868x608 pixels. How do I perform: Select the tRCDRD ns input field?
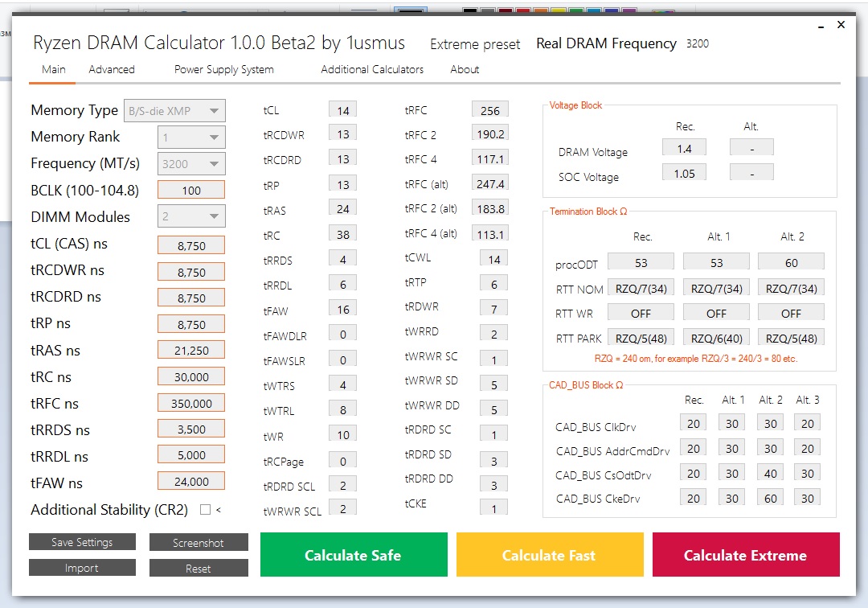pyautogui.click(x=191, y=298)
